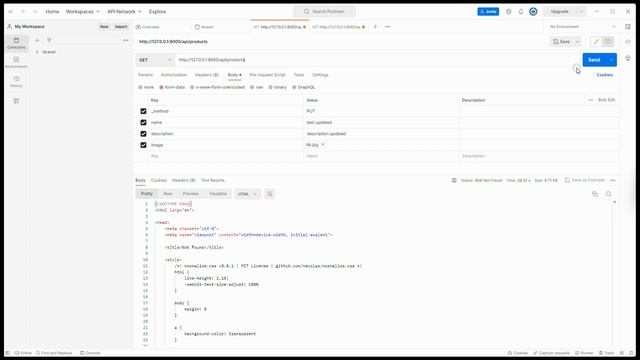Viewport: 640px width, 360px height.
Task: Open the code snippet icon on right sidebar
Action: tap(628, 42)
